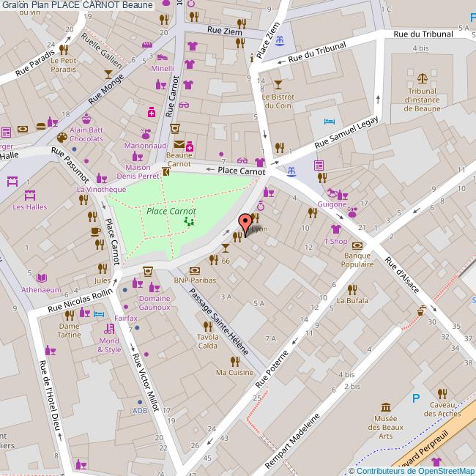Select the La Bufala restaurant icon

(x=352, y=289)
